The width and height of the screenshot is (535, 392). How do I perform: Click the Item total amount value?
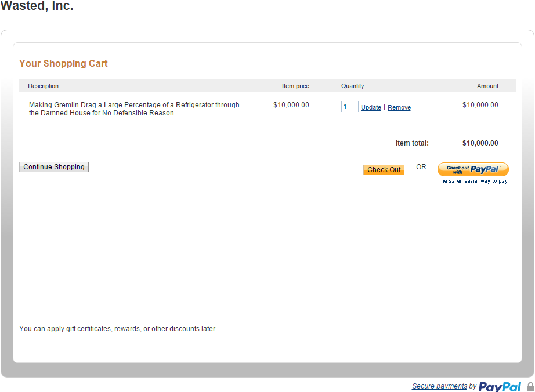tap(480, 143)
